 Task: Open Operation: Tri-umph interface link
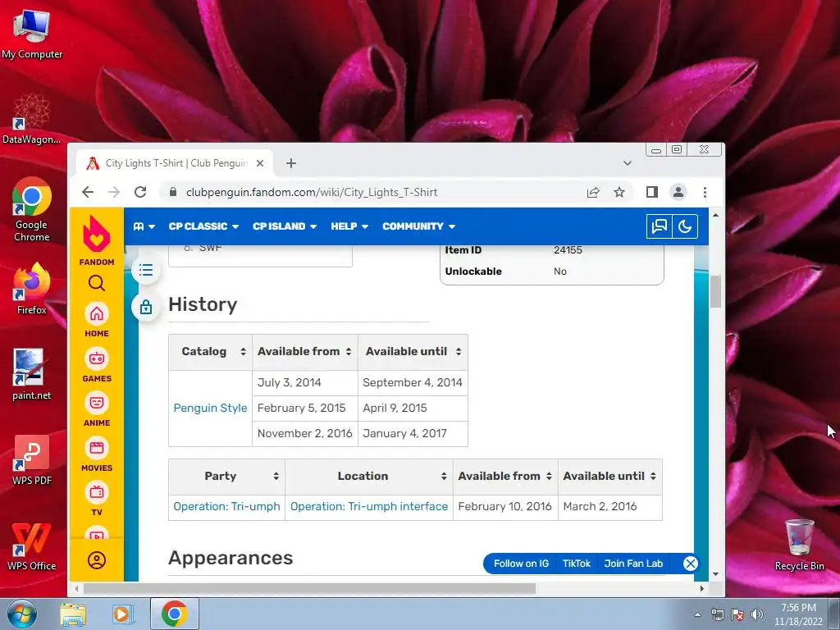(x=369, y=506)
